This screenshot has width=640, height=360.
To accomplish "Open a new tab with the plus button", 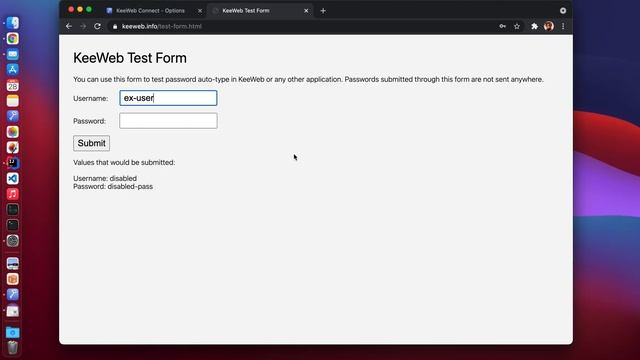I will click(323, 11).
